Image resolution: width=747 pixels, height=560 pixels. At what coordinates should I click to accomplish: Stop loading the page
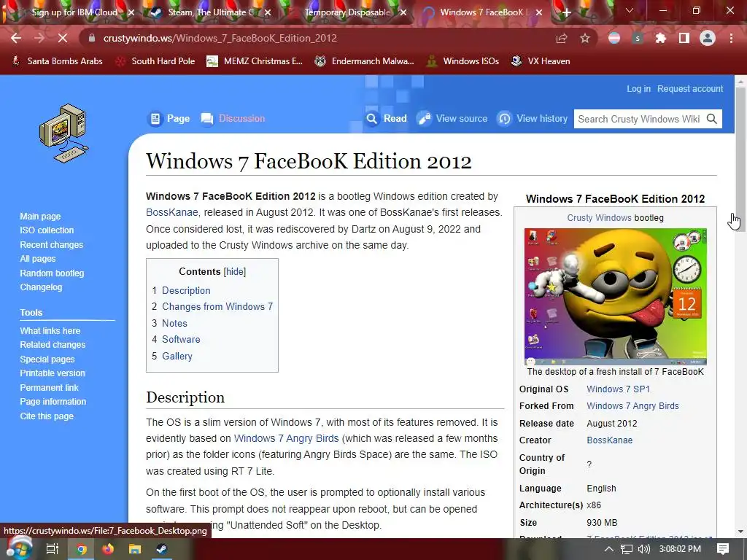click(63, 38)
